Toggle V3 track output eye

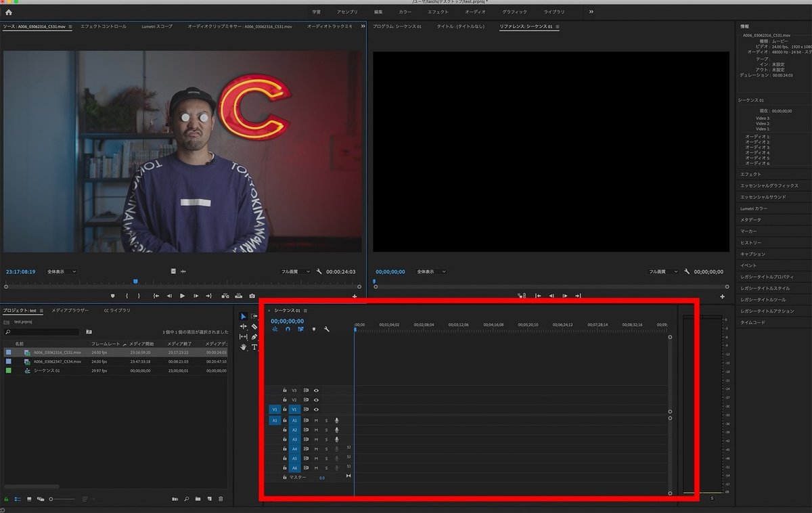[x=316, y=391]
